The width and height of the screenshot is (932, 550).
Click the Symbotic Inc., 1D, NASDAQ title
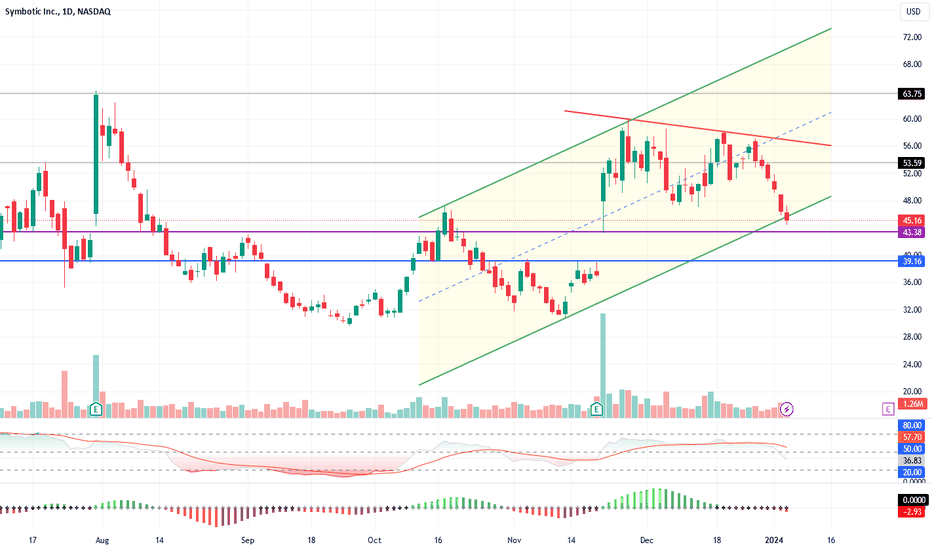(58, 11)
